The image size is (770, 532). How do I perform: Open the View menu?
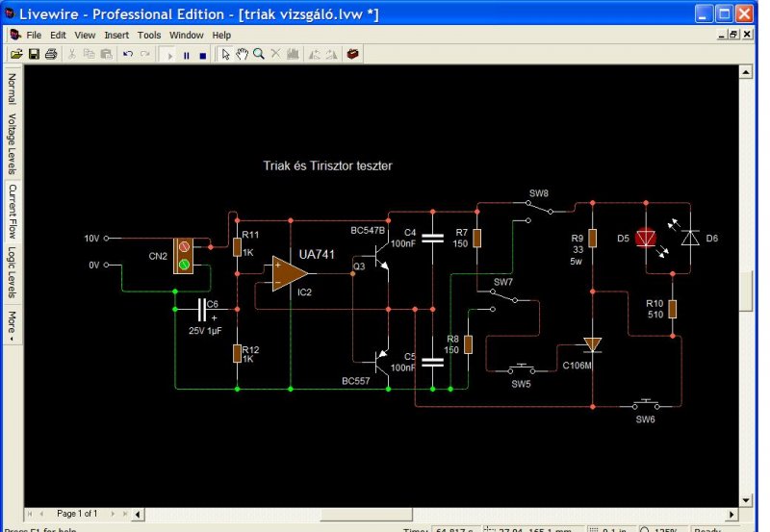(85, 36)
